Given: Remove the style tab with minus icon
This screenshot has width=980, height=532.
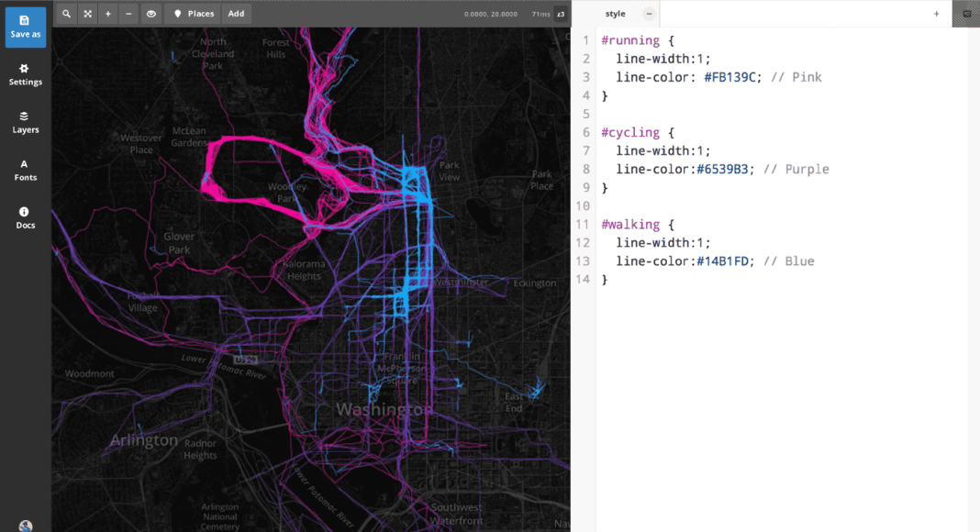Looking at the screenshot, I should coord(649,14).
